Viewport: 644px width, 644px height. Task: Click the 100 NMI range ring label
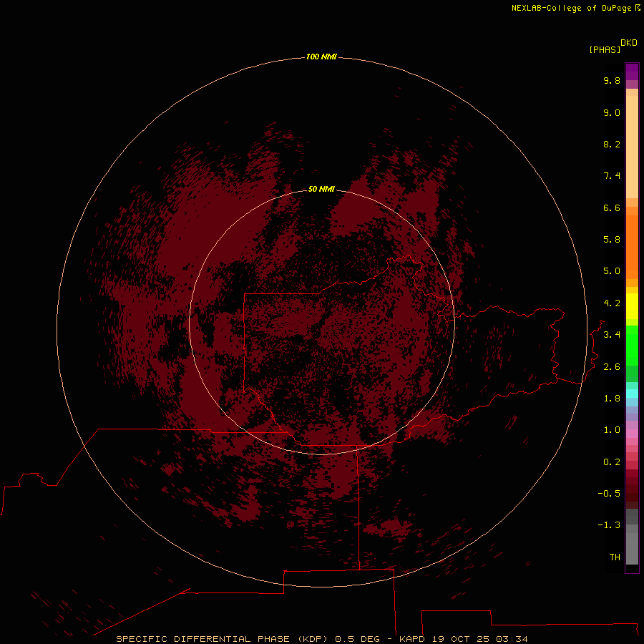[x=321, y=57]
